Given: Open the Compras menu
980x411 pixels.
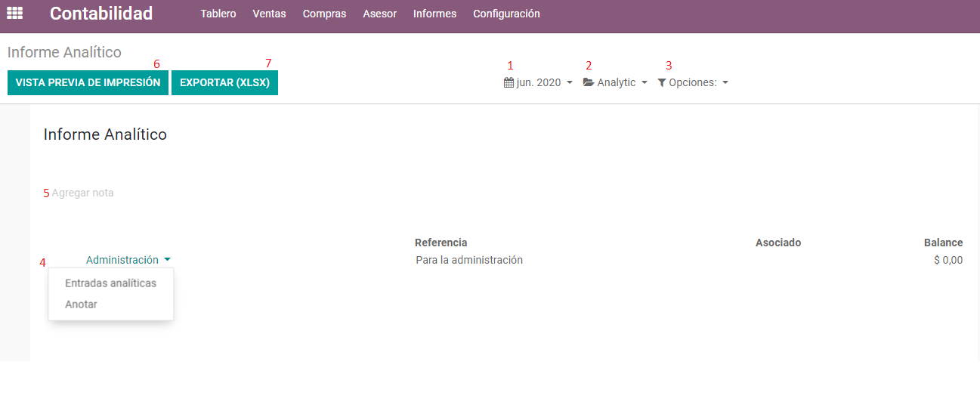Looking at the screenshot, I should 324,14.
